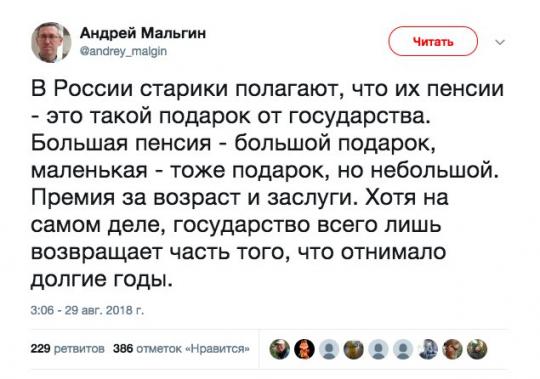View the list of 229 ретвитов
Viewport: 540px width, 379px height.
click(x=68, y=348)
